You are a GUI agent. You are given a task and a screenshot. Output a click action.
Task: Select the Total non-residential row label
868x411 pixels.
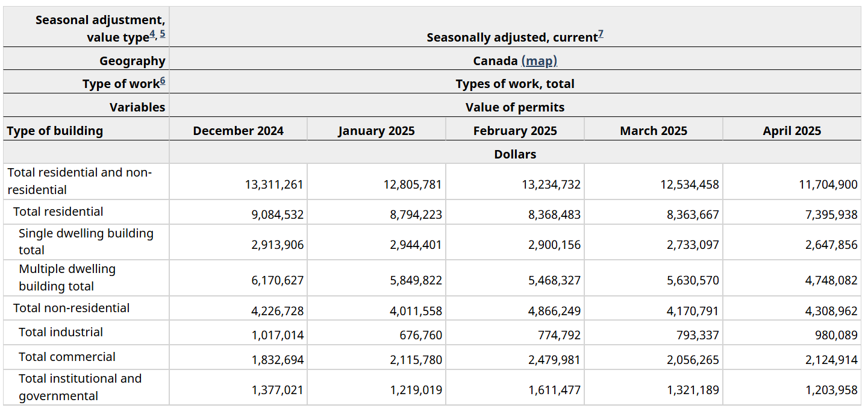click(71, 308)
